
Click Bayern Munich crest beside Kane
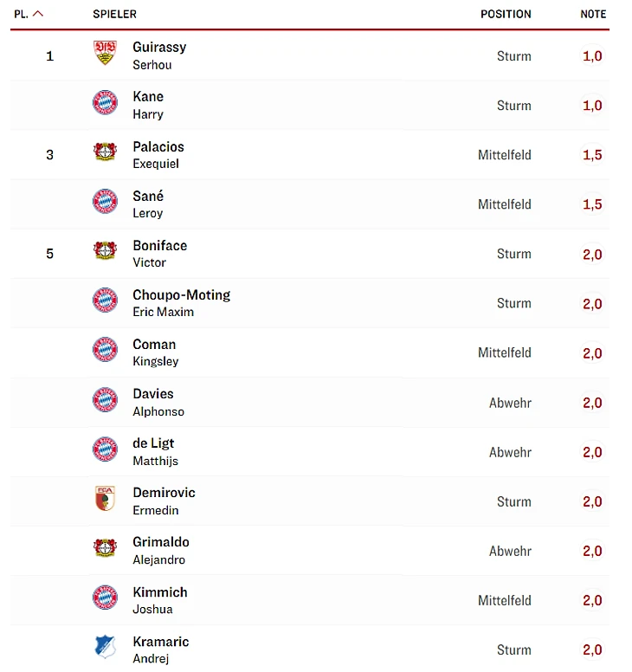coord(105,102)
